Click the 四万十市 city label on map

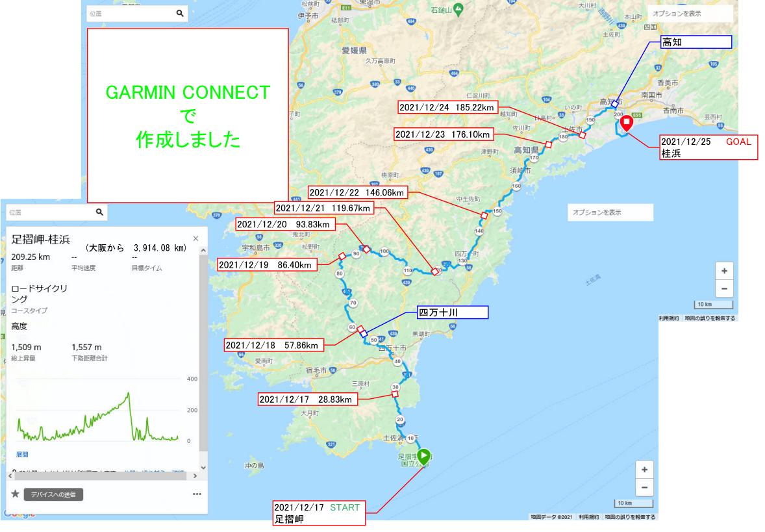coord(392,348)
